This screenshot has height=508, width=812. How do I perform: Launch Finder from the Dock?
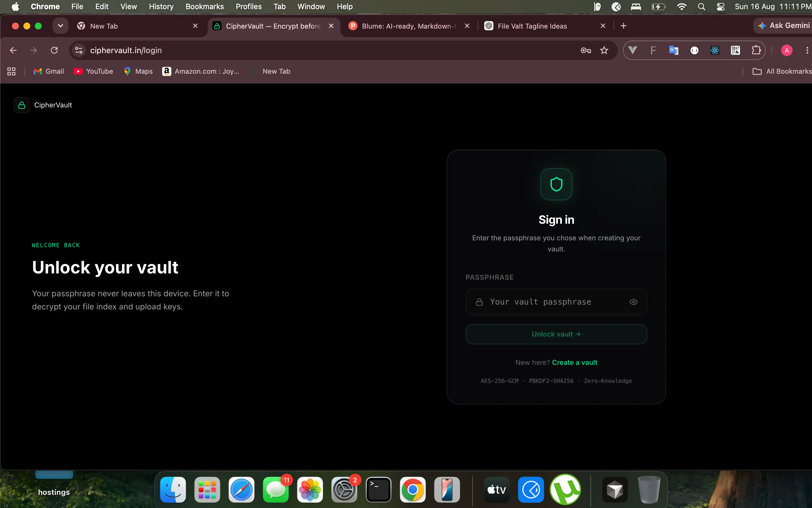(x=173, y=489)
